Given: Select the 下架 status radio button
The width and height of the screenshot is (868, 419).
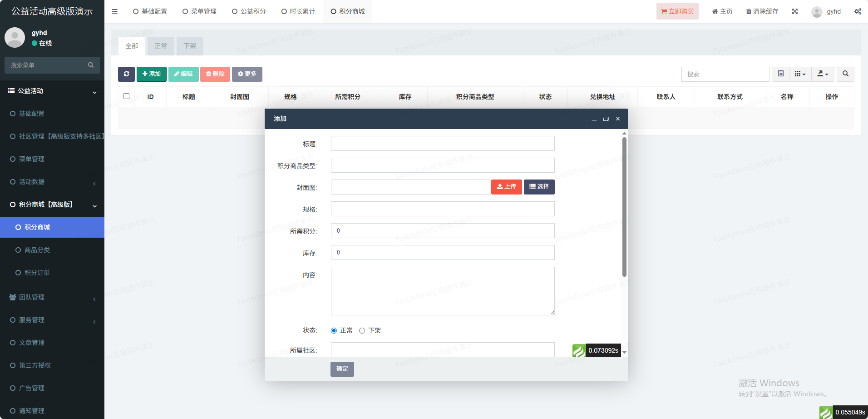Looking at the screenshot, I should tap(362, 331).
